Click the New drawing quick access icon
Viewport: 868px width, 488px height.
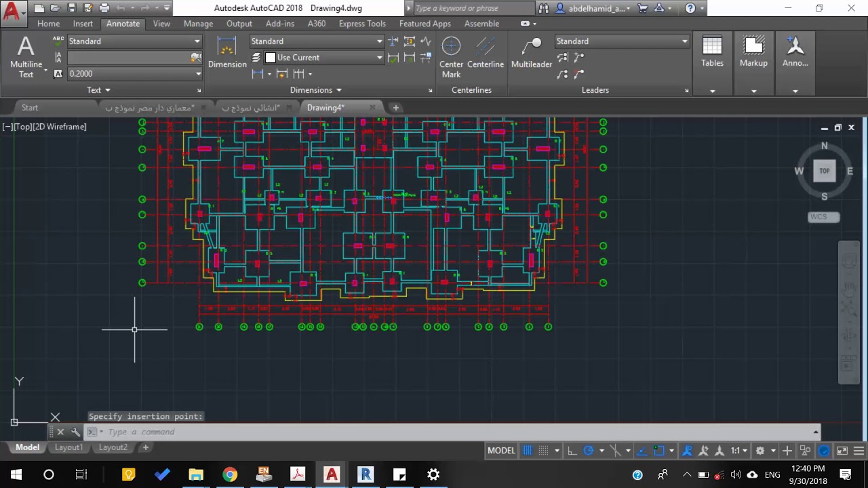click(39, 8)
